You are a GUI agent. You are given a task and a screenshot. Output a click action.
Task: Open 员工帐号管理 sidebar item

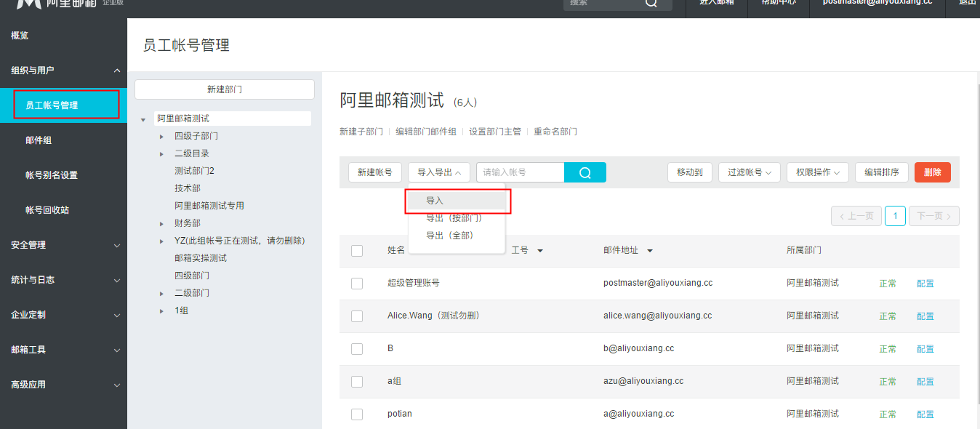(x=63, y=105)
